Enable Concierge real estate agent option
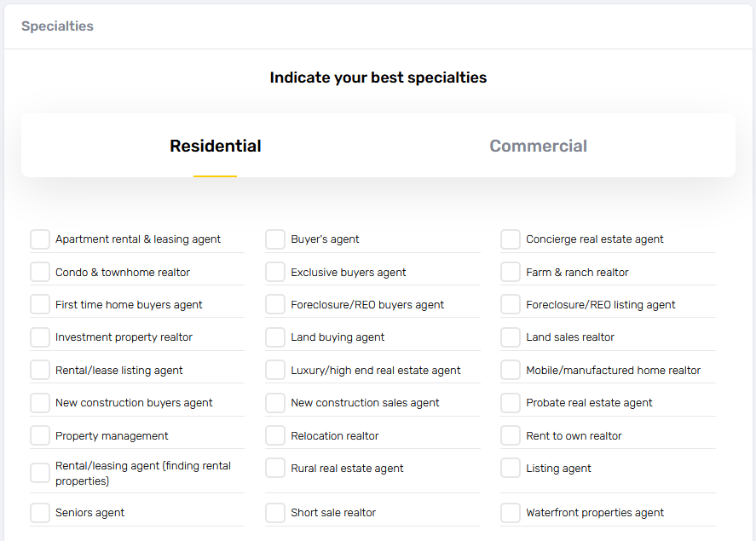Image resolution: width=756 pixels, height=541 pixels. point(511,239)
